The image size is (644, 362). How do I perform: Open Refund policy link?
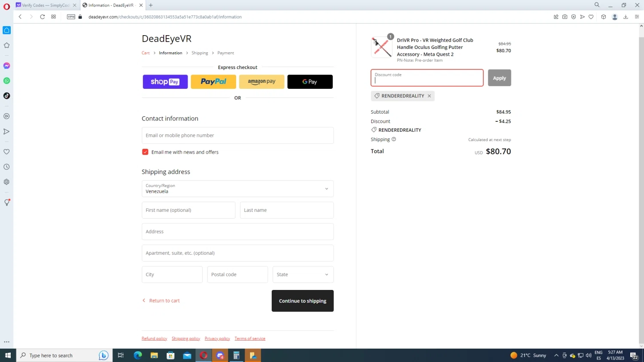click(x=154, y=338)
